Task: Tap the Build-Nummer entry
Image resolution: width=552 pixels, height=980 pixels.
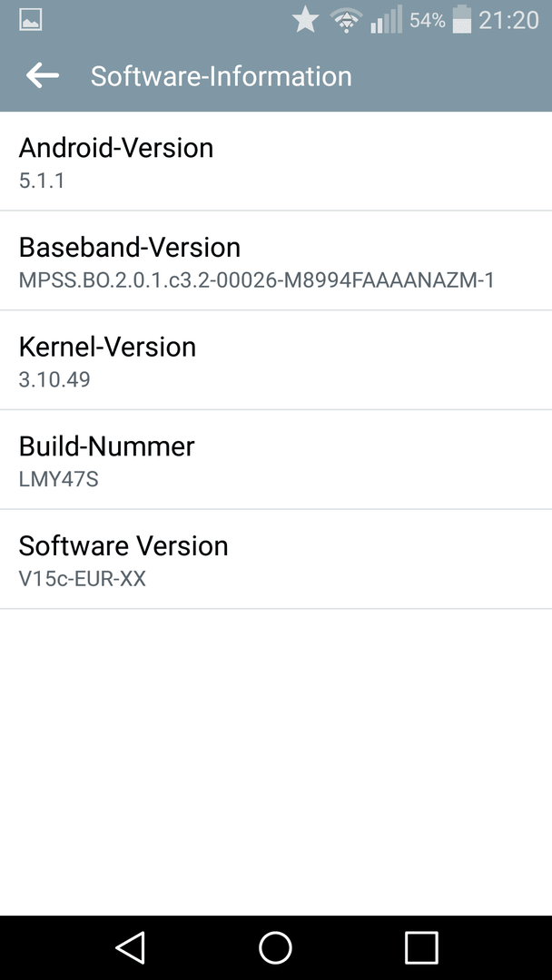Action: [276, 459]
